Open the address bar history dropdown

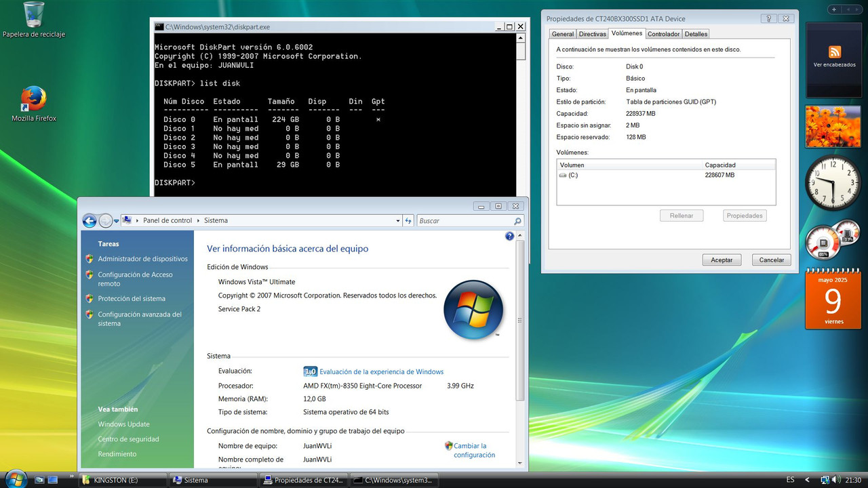tap(398, 221)
